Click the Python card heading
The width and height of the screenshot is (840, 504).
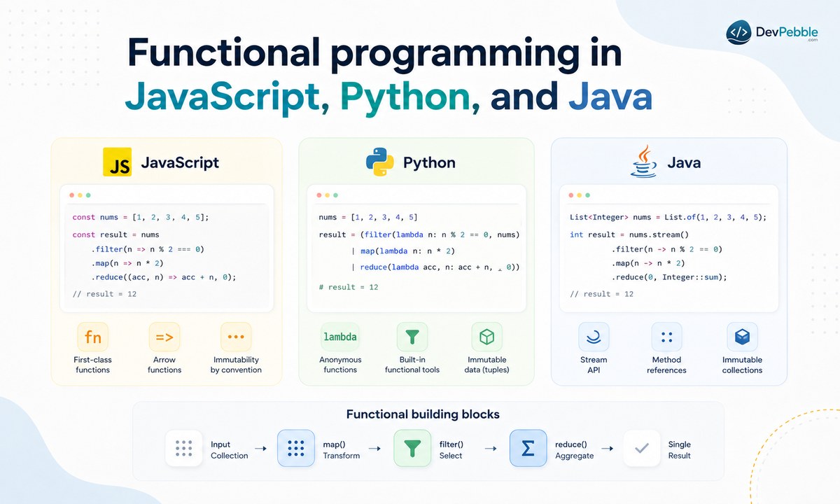pyautogui.click(x=429, y=162)
